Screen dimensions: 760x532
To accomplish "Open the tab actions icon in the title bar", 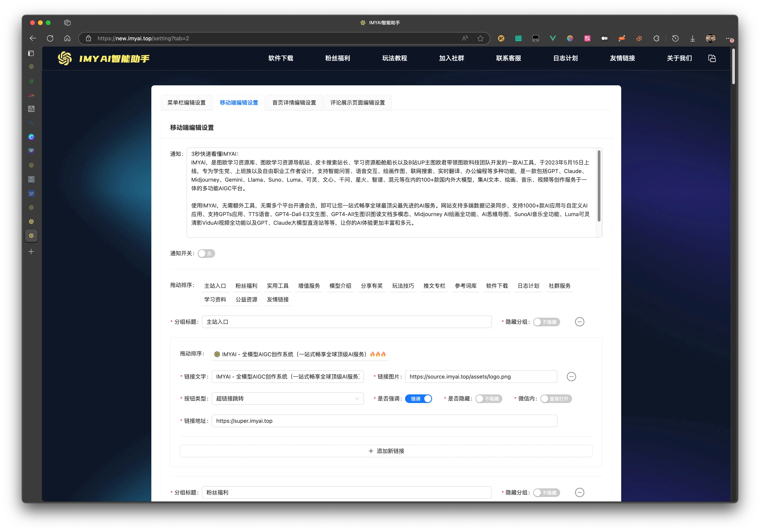I will click(67, 23).
